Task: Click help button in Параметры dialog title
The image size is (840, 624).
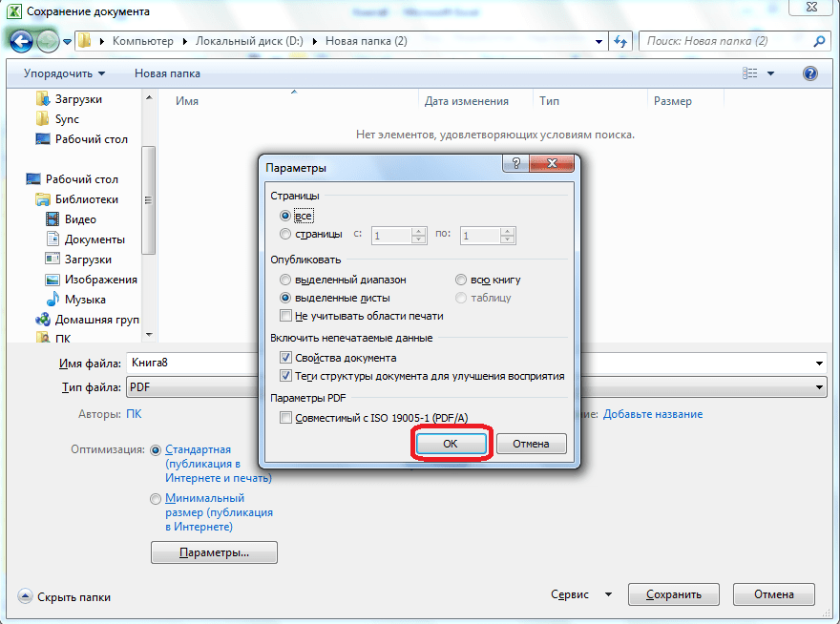Action: tap(516, 166)
